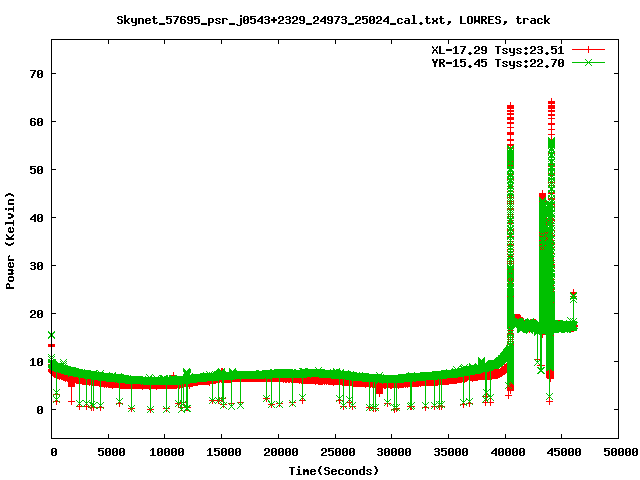Viewport: 640px width, 480px height.
Task: Click the 10 y-axis tick label
Action: coord(36,362)
